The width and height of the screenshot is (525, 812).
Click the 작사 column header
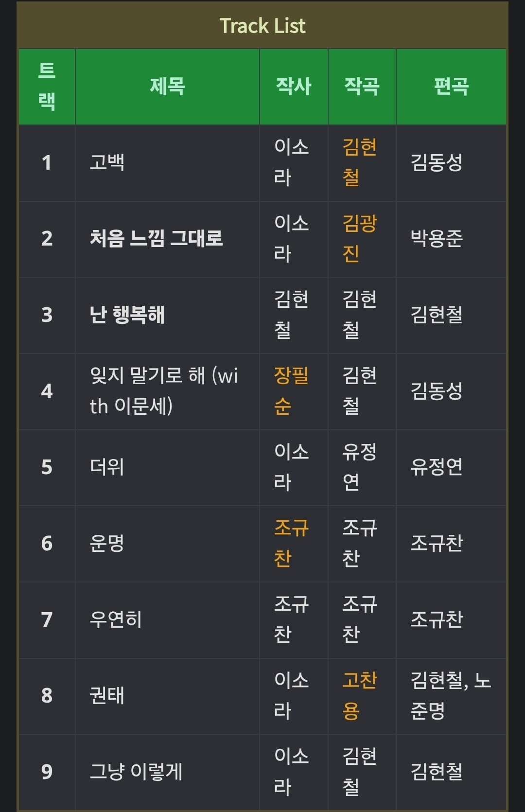point(294,87)
